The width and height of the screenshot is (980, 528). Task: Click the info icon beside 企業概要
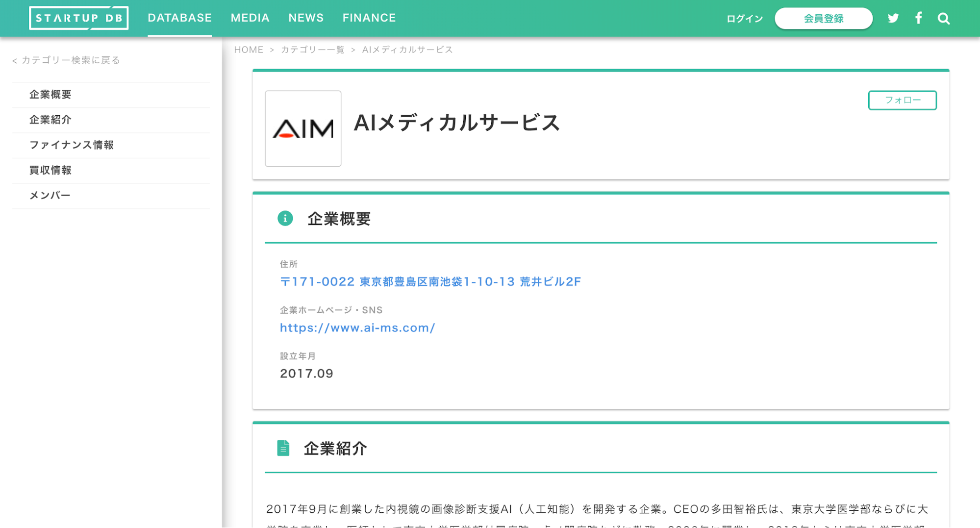point(285,218)
